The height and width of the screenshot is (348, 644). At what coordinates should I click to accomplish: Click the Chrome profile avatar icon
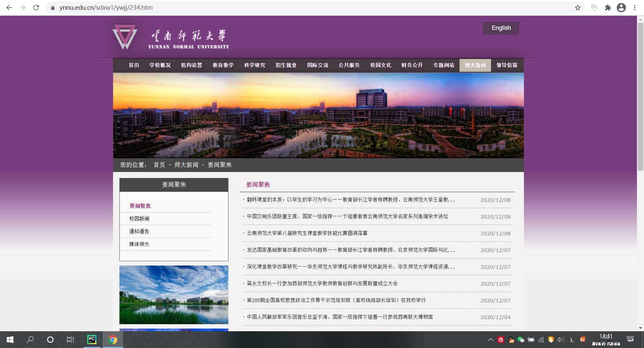click(622, 7)
